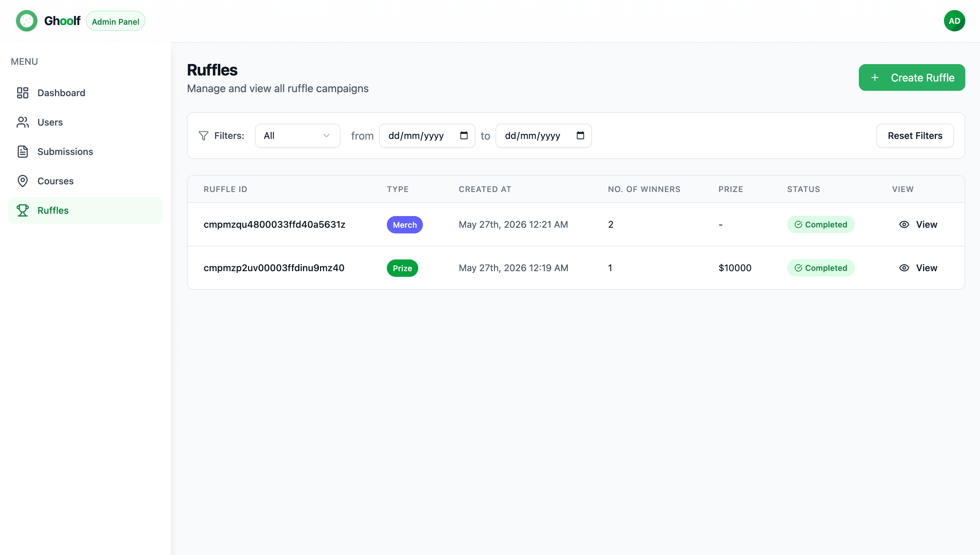This screenshot has width=980, height=555.
Task: Click the $10000 prize value
Action: coord(735,268)
